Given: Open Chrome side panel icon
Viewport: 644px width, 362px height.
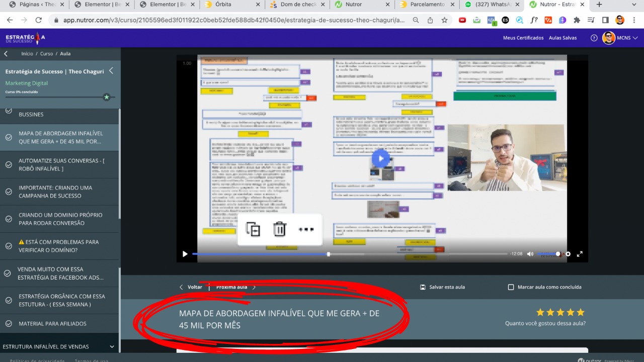Looking at the screenshot, I should [605, 20].
